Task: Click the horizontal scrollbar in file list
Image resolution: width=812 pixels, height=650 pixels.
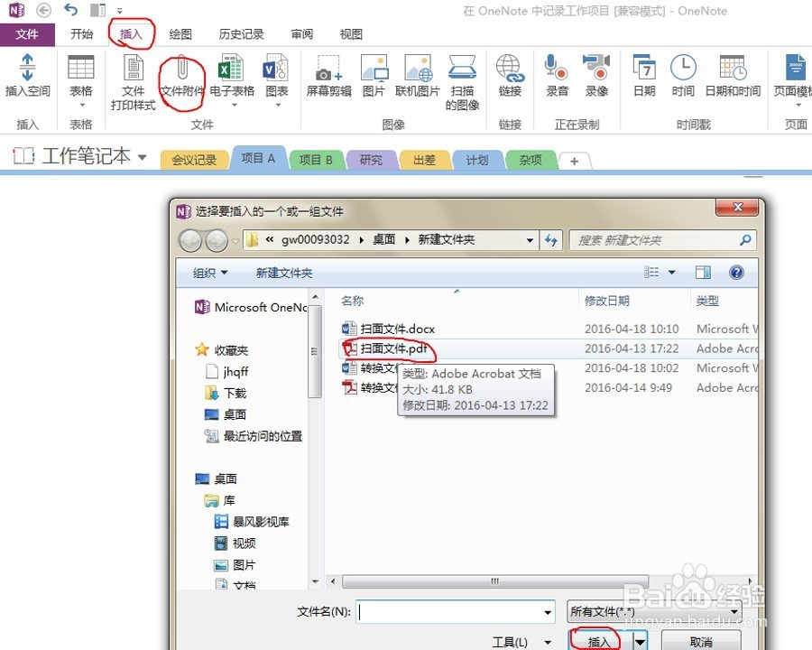Action: tap(494, 581)
